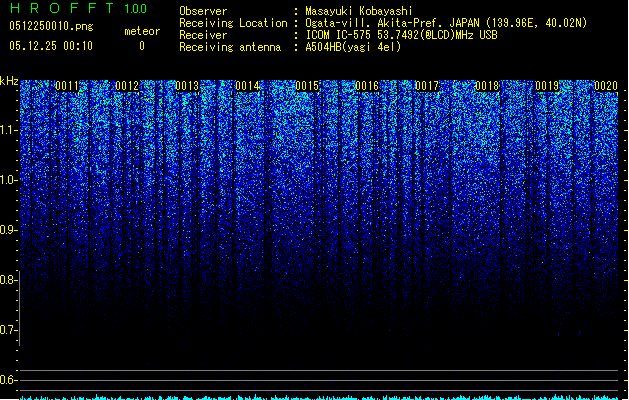This screenshot has height=400, width=629.
Task: Click the 0018 time marker
Action: click(x=487, y=86)
